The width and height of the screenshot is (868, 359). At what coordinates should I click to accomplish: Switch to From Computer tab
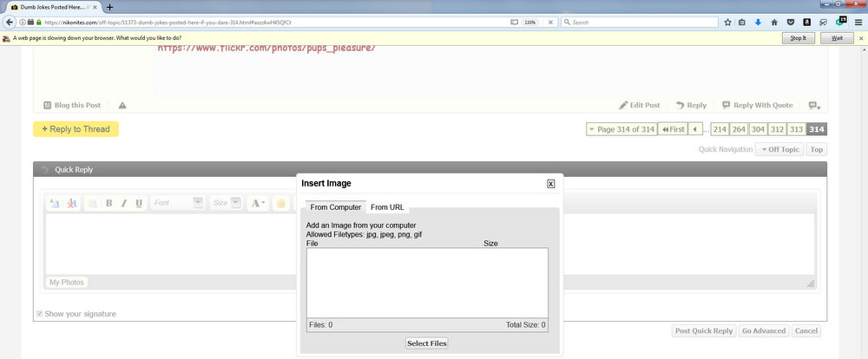(335, 207)
